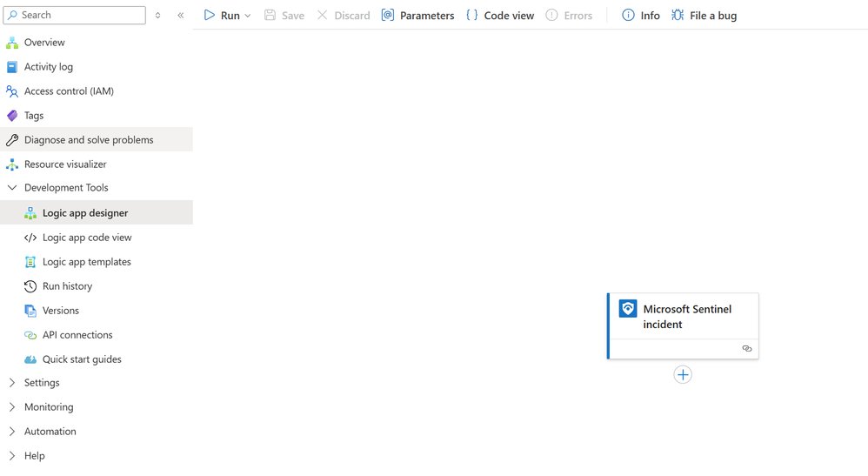The height and width of the screenshot is (476, 868).
Task: Click the code view brackets icon in sidebar
Action: click(30, 238)
